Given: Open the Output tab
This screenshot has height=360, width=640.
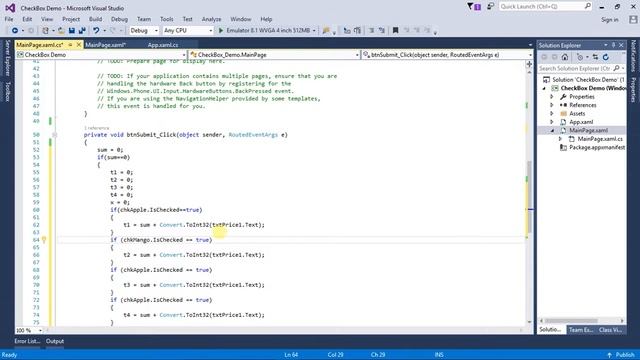Looking at the screenshot, I should click(55, 341).
